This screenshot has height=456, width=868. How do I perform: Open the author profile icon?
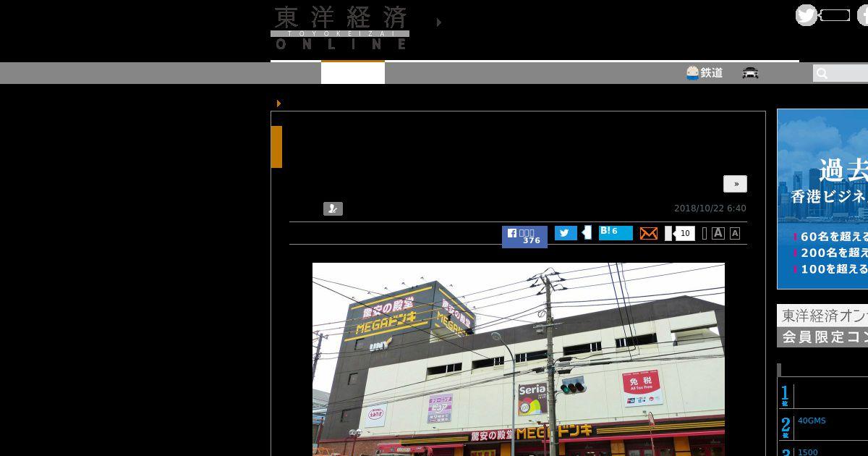click(x=333, y=208)
